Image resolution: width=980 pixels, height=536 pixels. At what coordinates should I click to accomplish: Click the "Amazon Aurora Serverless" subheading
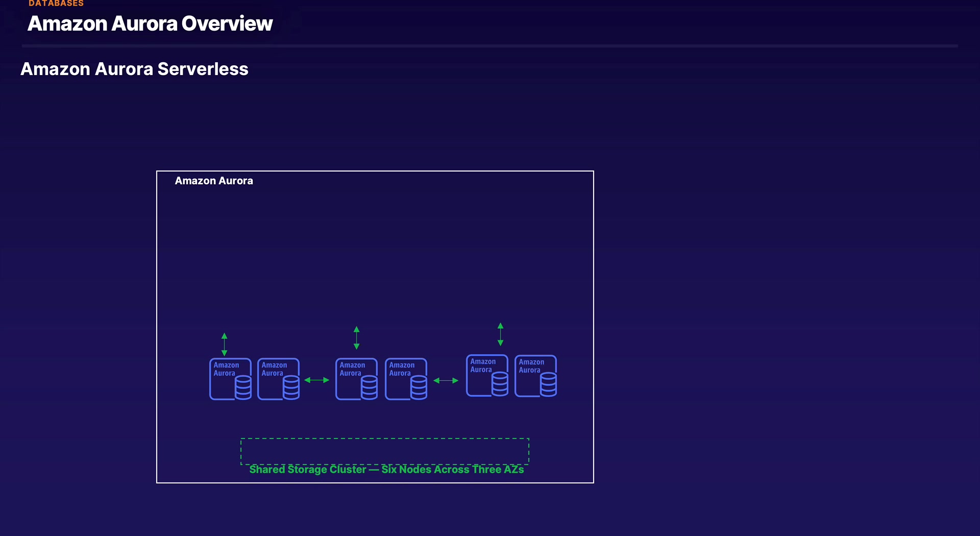click(x=134, y=69)
